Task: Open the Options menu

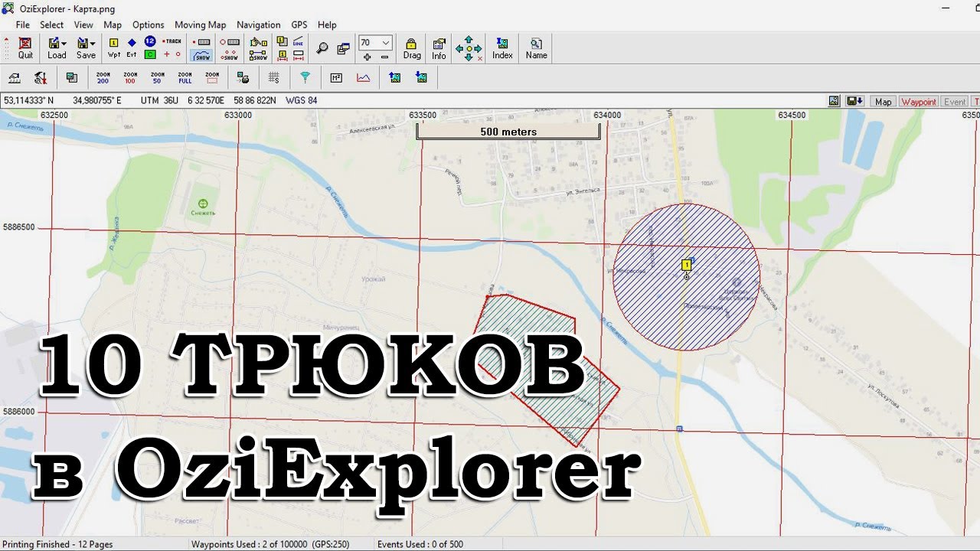Action: [x=149, y=24]
